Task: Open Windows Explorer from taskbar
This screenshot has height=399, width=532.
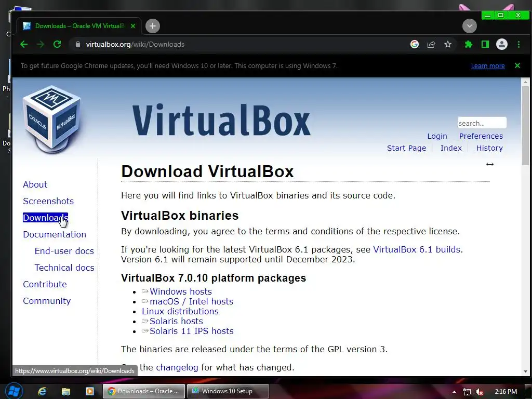Action: coord(66,391)
